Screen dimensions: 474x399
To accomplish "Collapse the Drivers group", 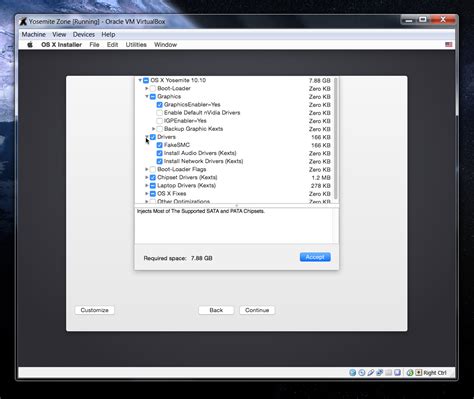I will point(147,137).
